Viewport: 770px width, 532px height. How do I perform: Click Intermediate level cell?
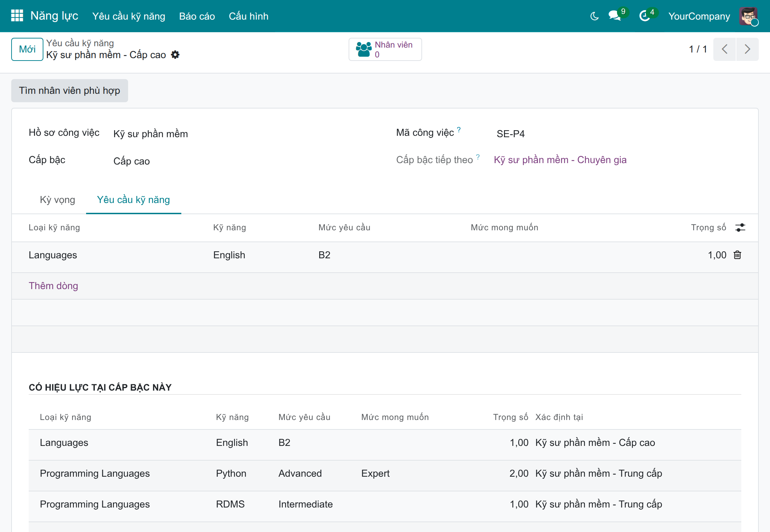coord(306,504)
